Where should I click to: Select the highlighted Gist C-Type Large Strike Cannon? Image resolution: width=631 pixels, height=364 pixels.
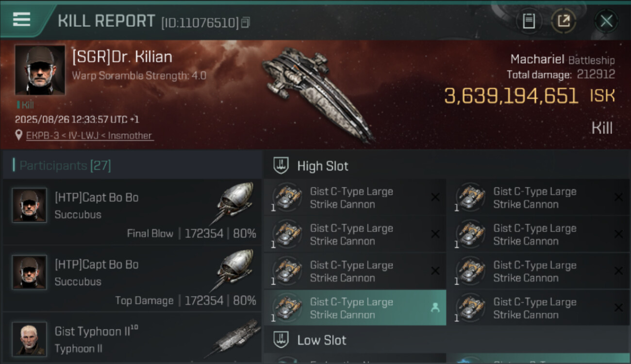click(x=351, y=308)
